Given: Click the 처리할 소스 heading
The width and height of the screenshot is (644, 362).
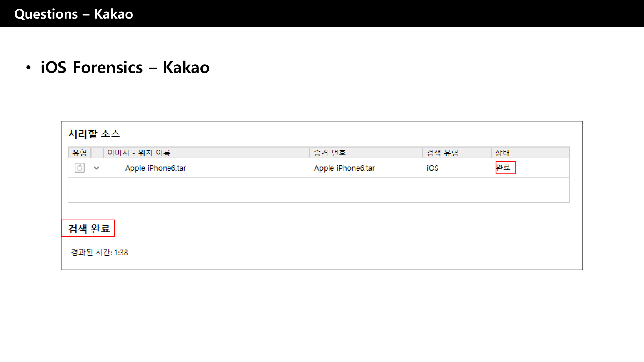Looking at the screenshot, I should pos(94,134).
